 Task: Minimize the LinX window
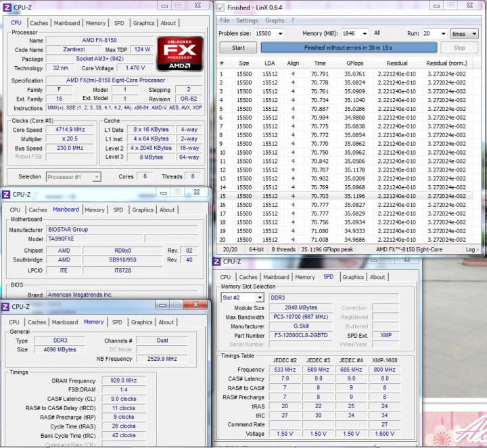pyautogui.click(x=436, y=5)
